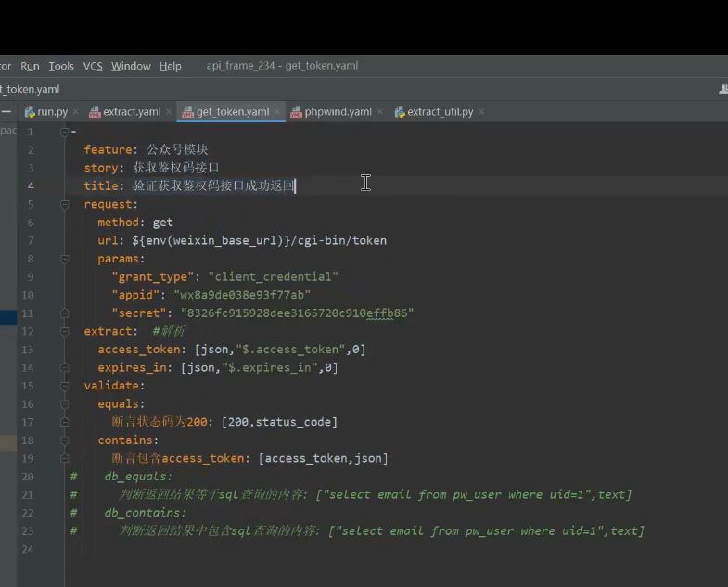The height and width of the screenshot is (587, 728).
Task: Click line number 24 in the gutter
Action: click(x=28, y=549)
